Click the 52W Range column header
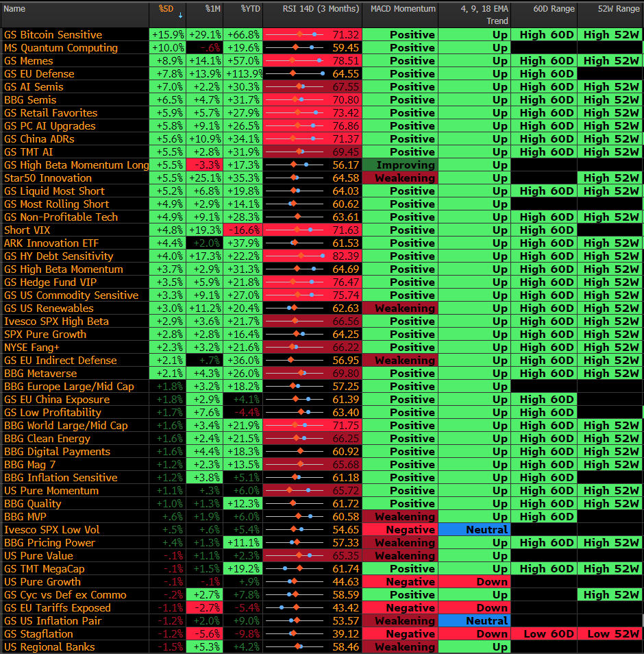This screenshot has width=644, height=654. coord(619,9)
